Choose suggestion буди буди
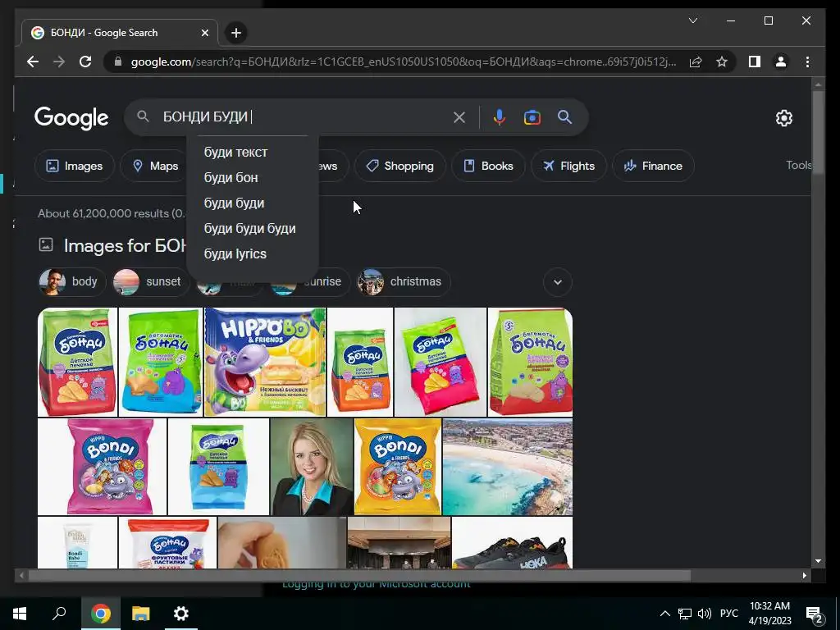This screenshot has width=840, height=630. (x=253, y=203)
